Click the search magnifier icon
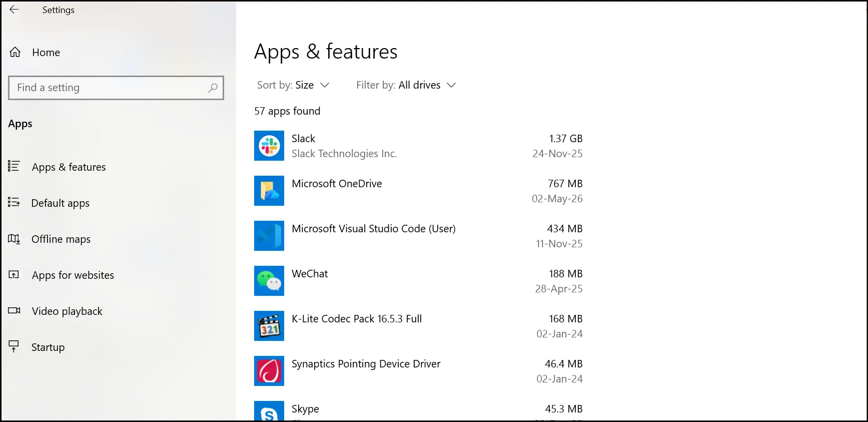The width and height of the screenshot is (868, 422). [x=213, y=88]
